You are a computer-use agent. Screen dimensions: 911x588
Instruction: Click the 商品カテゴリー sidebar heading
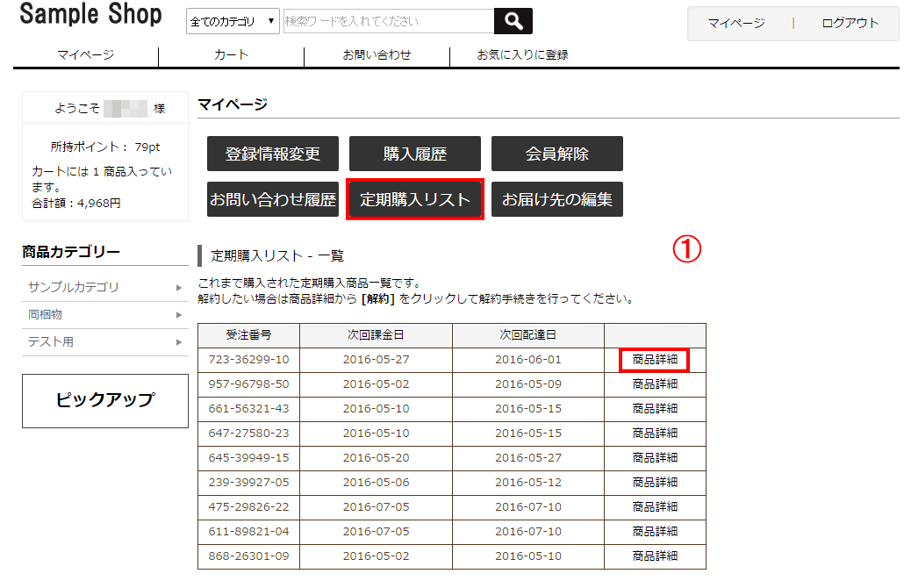tap(71, 252)
